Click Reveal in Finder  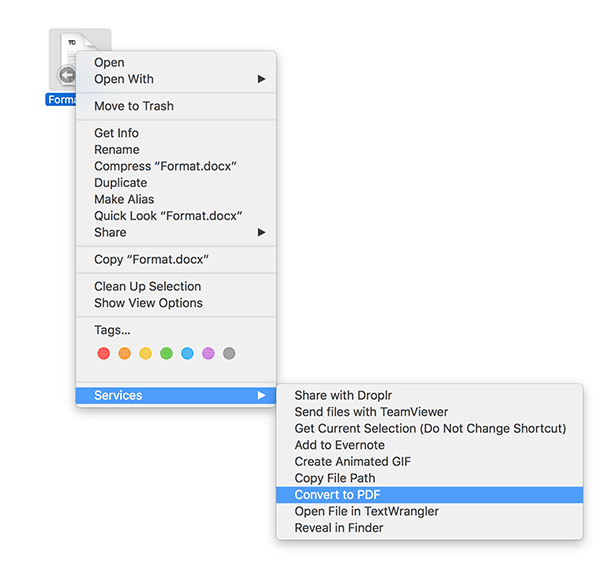pyautogui.click(x=430, y=528)
